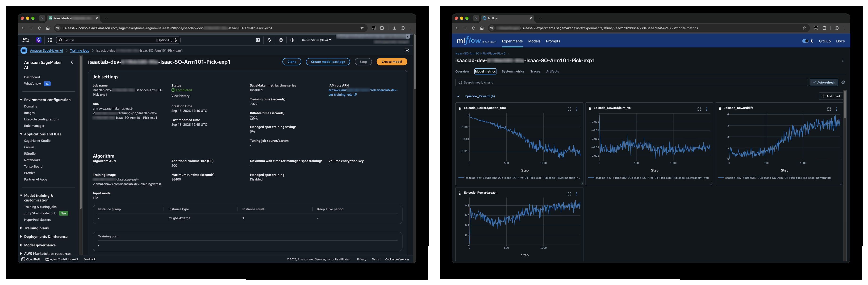The height and width of the screenshot is (285, 868).
Task: Open the MLflow run overflow menu
Action: [x=843, y=61]
